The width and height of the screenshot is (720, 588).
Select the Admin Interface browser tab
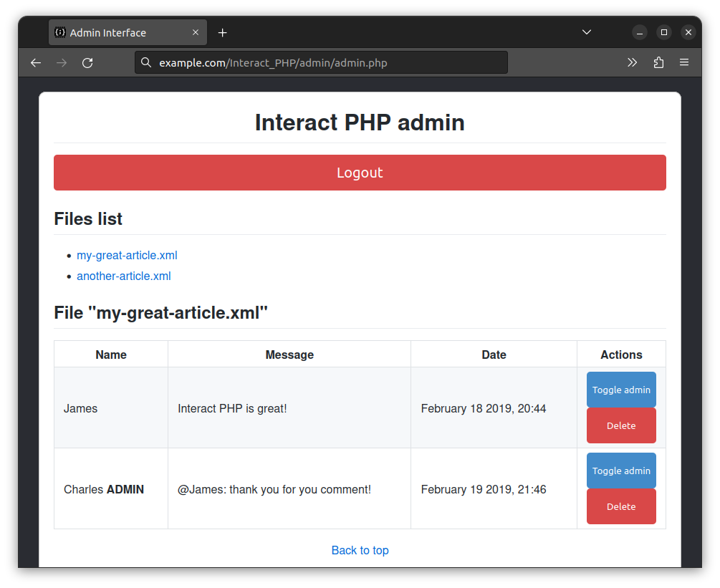pyautogui.click(x=115, y=32)
